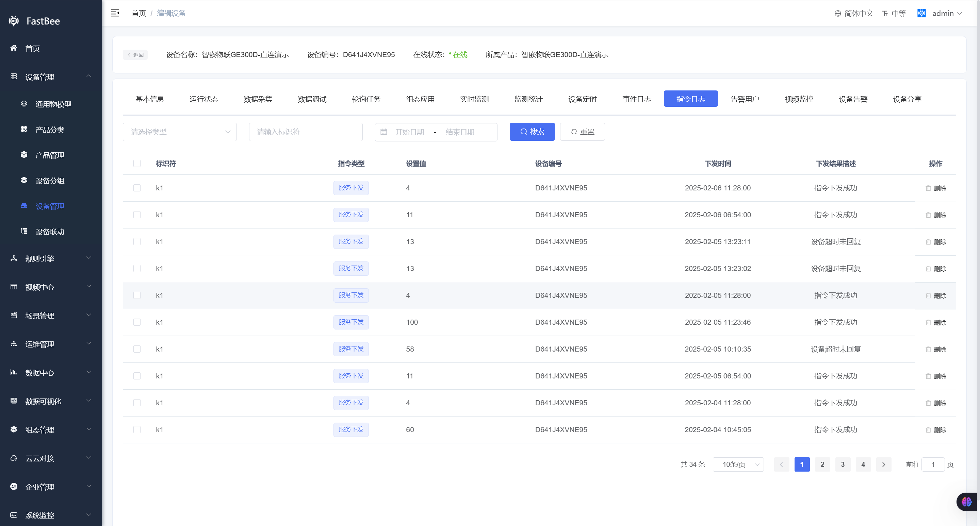Viewport: 980px width, 526px height.
Task: Switch to the 事件日志 tab
Action: click(637, 99)
